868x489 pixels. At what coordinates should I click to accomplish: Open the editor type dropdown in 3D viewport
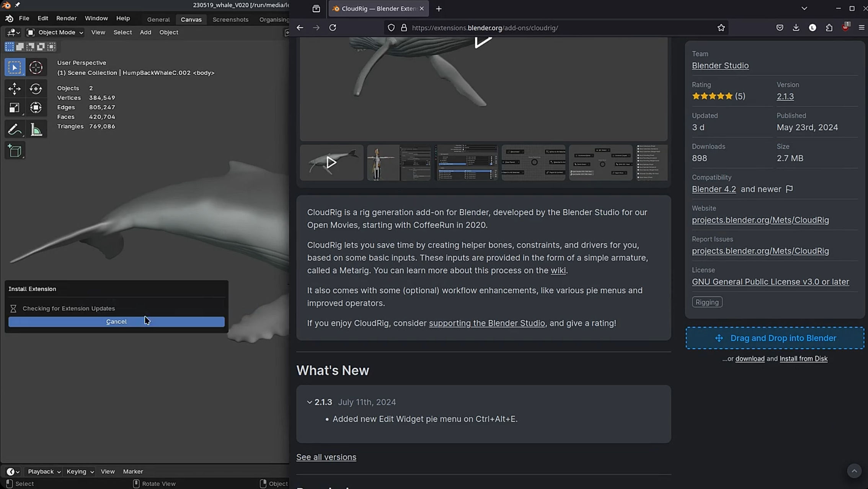coord(13,33)
